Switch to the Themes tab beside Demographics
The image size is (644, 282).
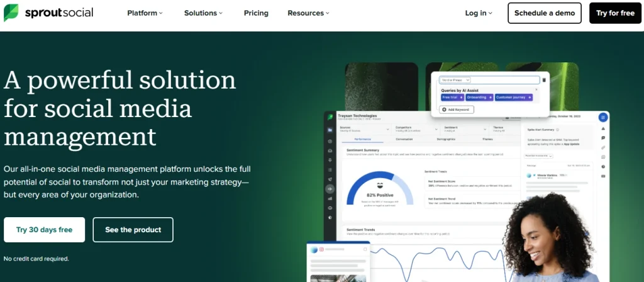coord(487,139)
